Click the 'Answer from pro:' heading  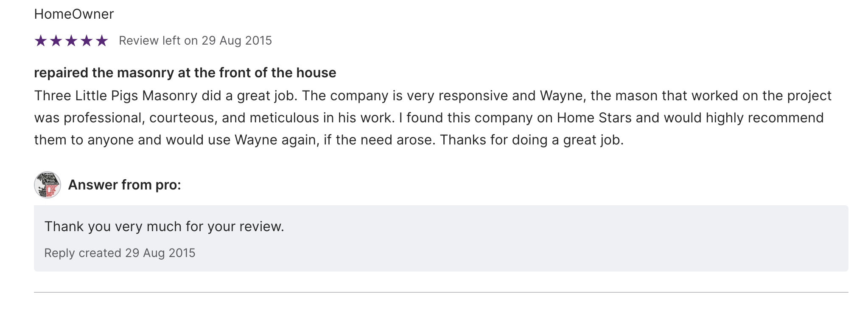(x=124, y=185)
